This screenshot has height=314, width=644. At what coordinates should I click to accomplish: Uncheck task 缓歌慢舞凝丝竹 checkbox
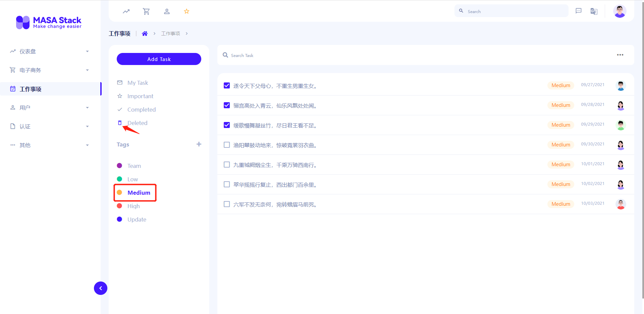(x=227, y=125)
